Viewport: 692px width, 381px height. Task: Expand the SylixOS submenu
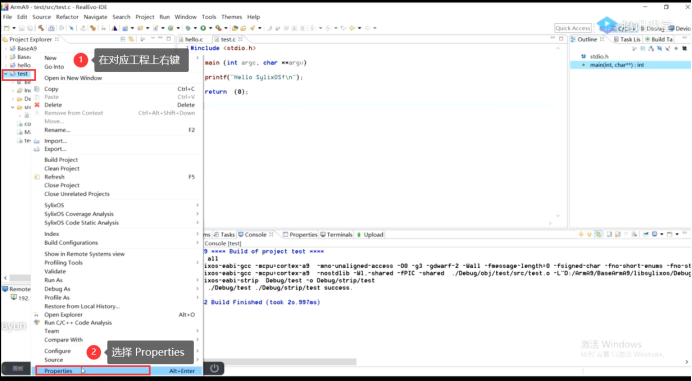coord(197,205)
